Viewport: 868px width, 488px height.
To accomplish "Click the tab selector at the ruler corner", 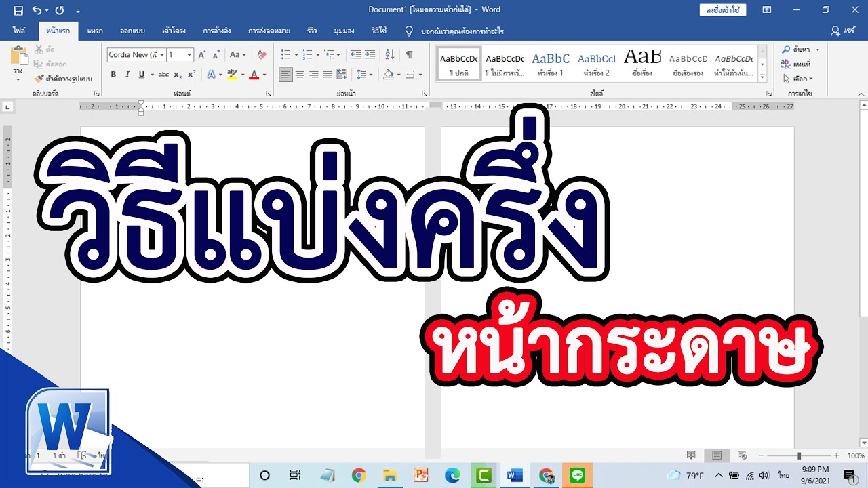I will (x=7, y=106).
